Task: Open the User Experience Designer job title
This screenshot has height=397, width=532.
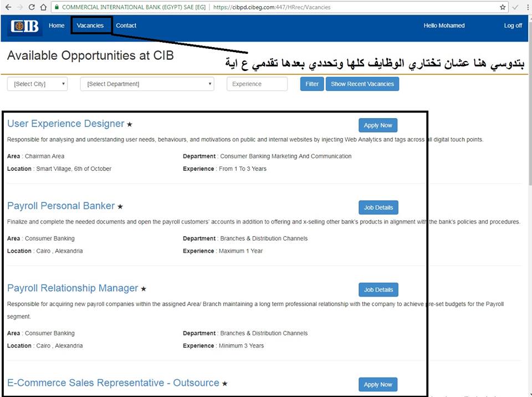Action: [66, 124]
